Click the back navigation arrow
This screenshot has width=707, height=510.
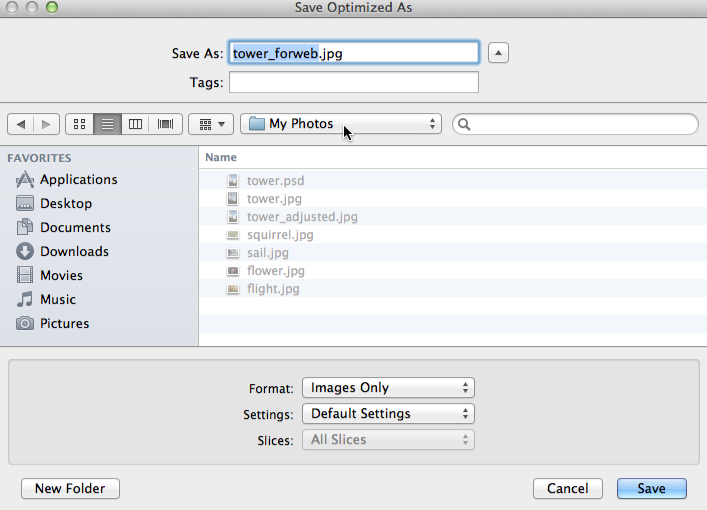pos(20,124)
